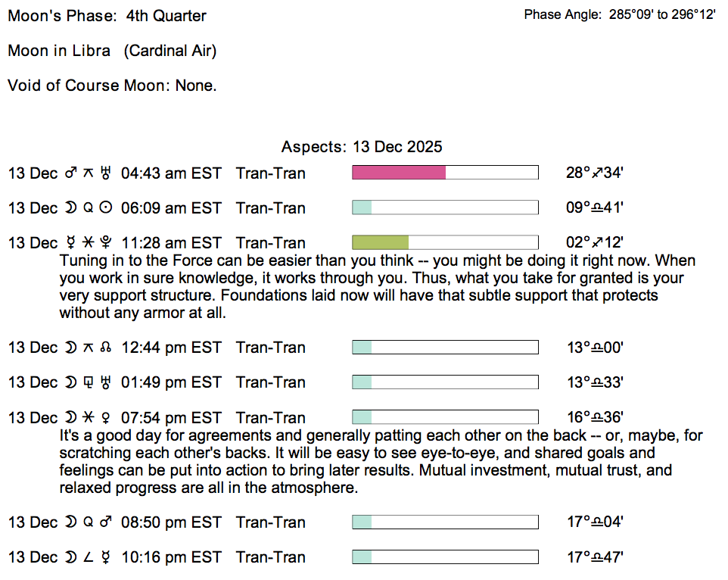Click the Venus glyph in the 07:54 pm aspect
The height and width of the screenshot is (580, 728).
point(107,418)
